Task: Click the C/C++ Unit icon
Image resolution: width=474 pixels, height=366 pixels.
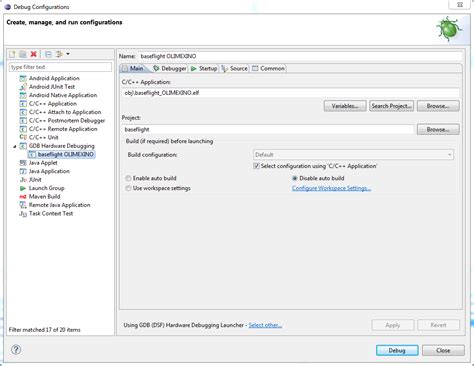Action: point(23,137)
